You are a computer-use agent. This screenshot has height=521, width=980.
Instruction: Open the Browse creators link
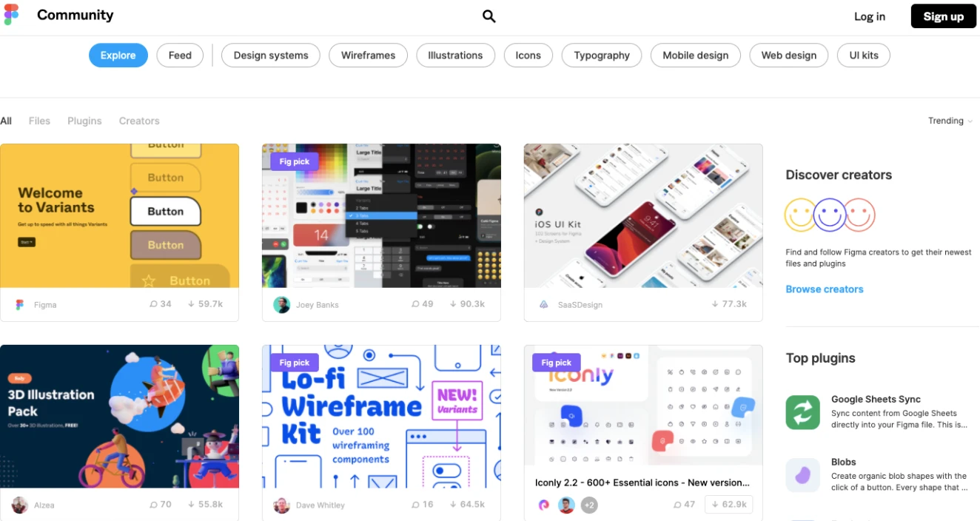(x=824, y=289)
